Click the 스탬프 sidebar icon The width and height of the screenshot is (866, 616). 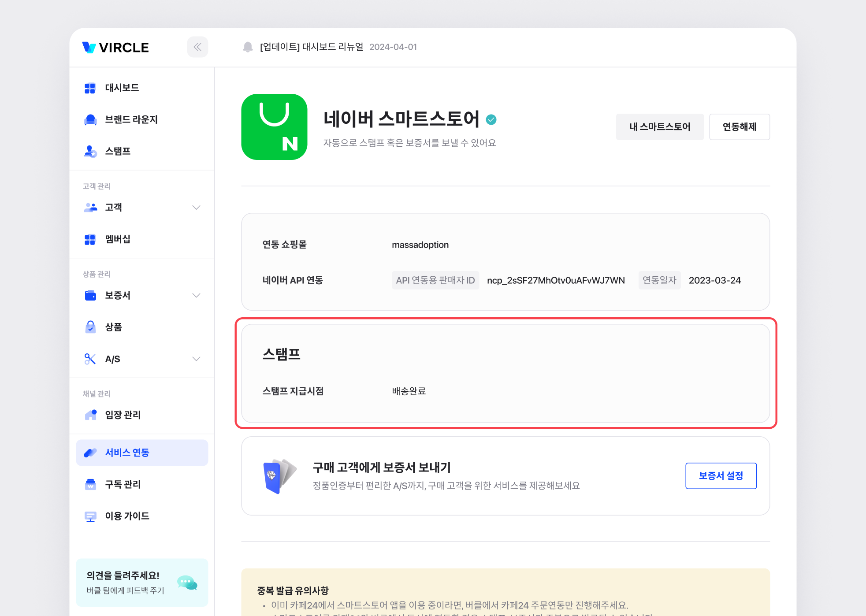pos(90,151)
